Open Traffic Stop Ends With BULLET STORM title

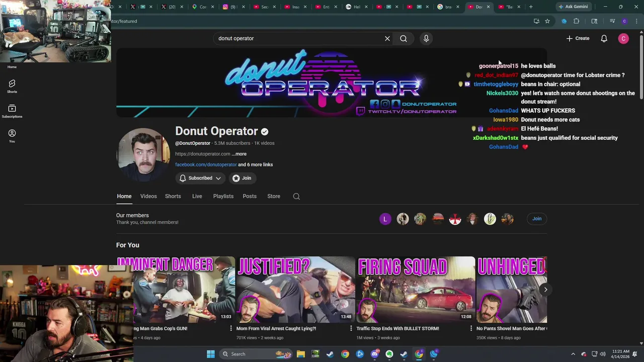click(x=397, y=328)
